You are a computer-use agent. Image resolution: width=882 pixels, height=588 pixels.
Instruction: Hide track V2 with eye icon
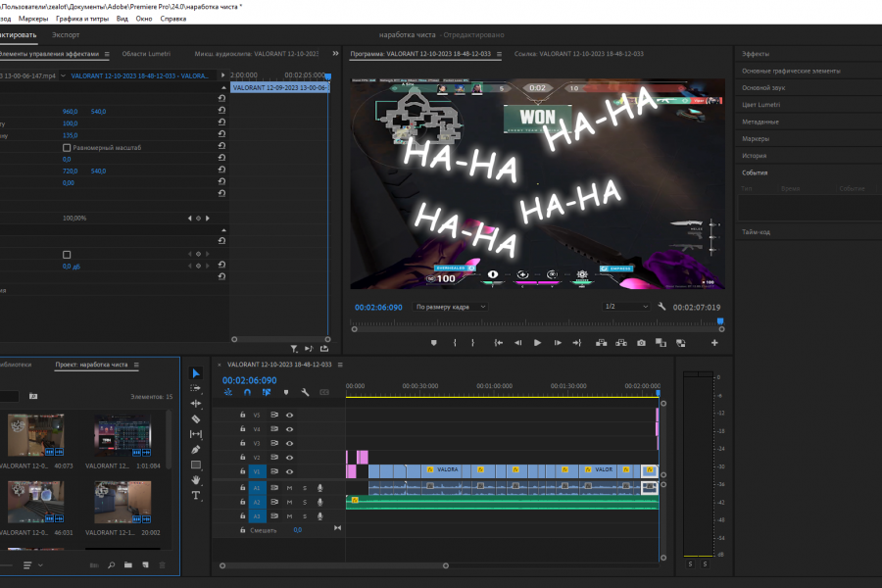click(x=289, y=458)
